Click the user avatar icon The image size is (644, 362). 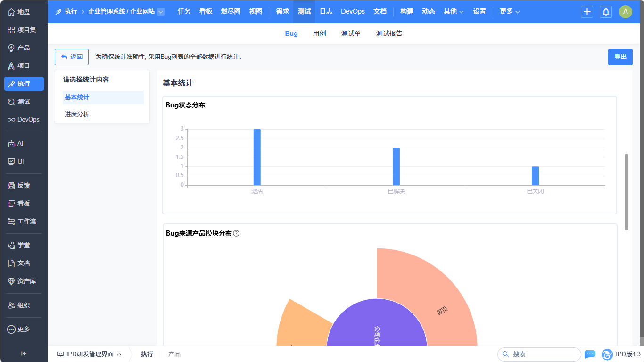tap(626, 12)
